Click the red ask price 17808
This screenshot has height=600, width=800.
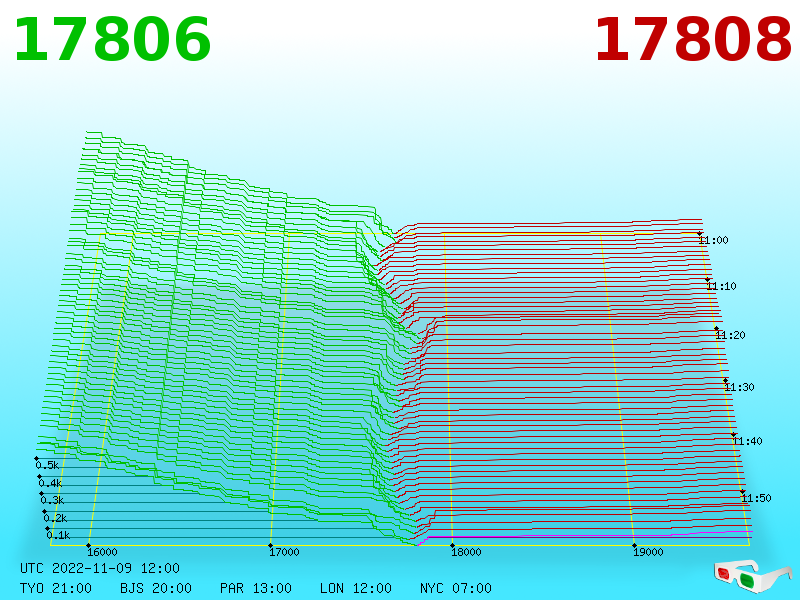[693, 40]
